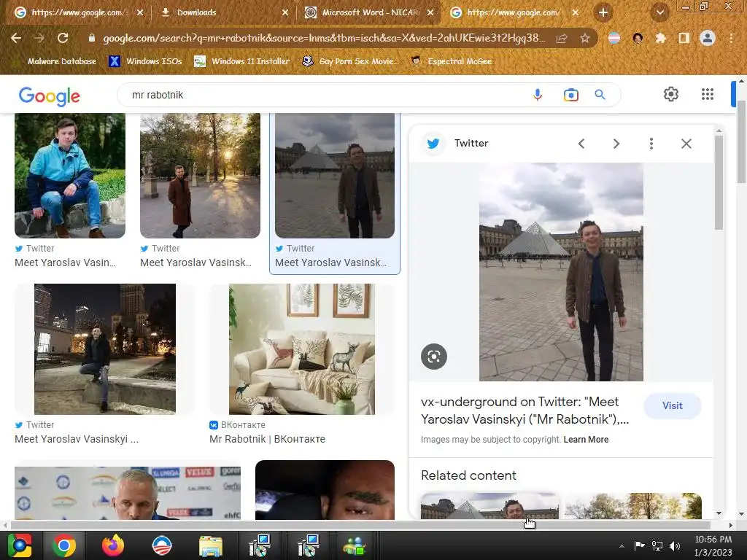Viewport: 747px width, 560px height.
Task: Open the Chrome profile avatar
Action: coord(708,38)
